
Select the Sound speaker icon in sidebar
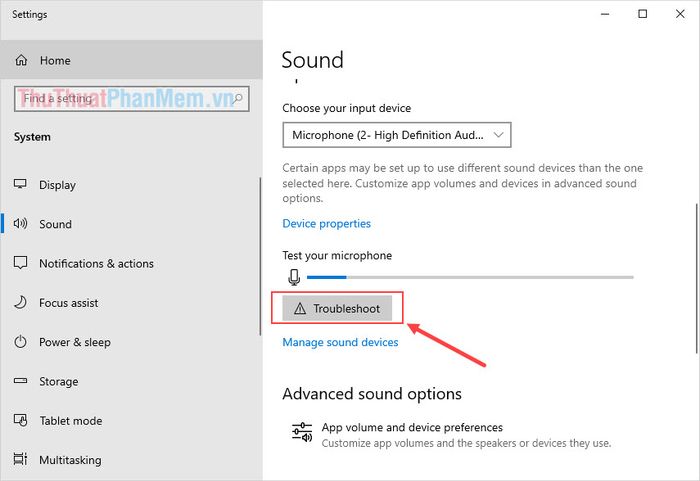pos(20,223)
